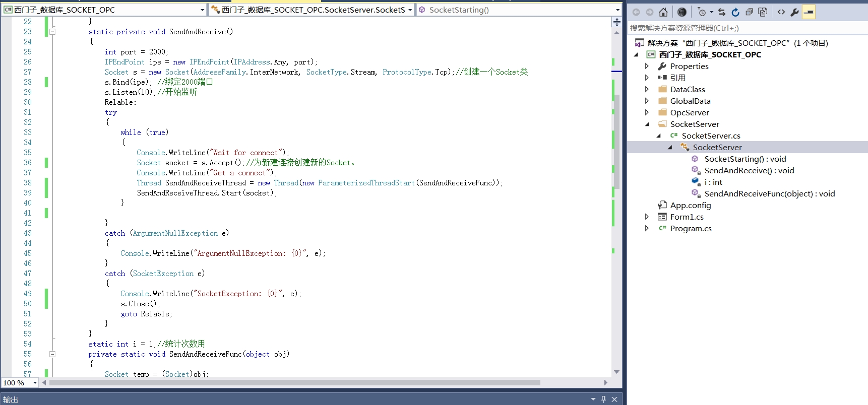Go back in Solution Explorer
This screenshot has height=405, width=868.
(636, 12)
